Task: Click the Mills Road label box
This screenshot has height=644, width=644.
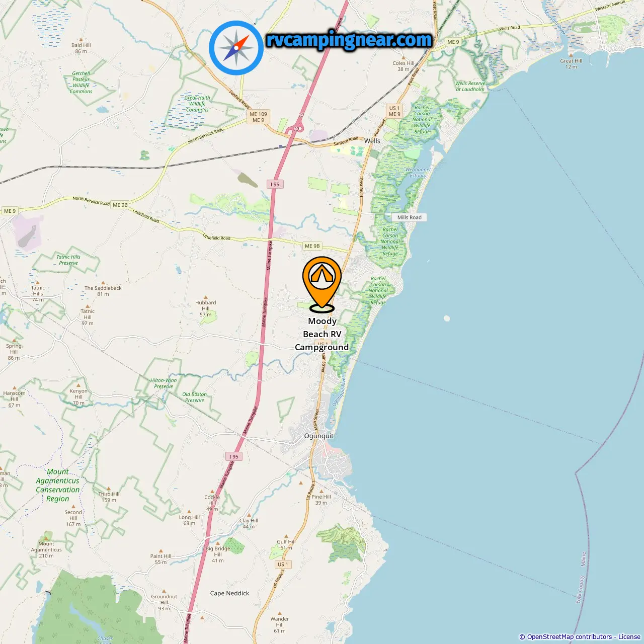Action: coord(409,217)
